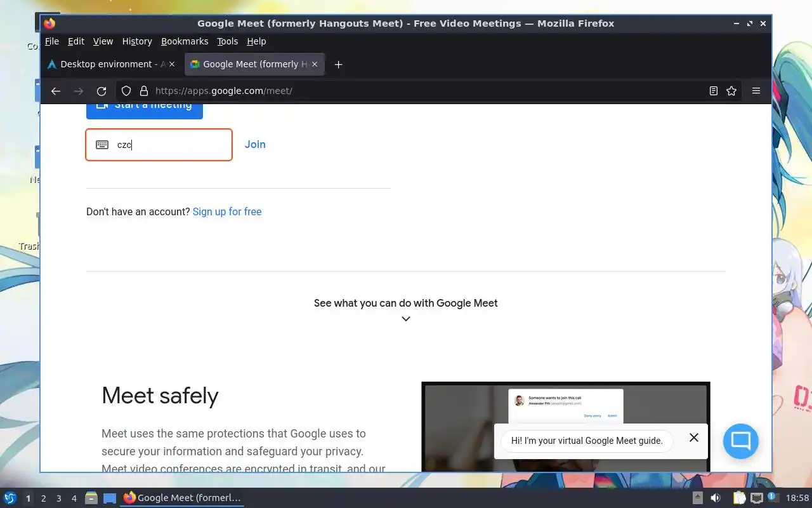Click the virtual Google Meet guide bubble

(587, 441)
